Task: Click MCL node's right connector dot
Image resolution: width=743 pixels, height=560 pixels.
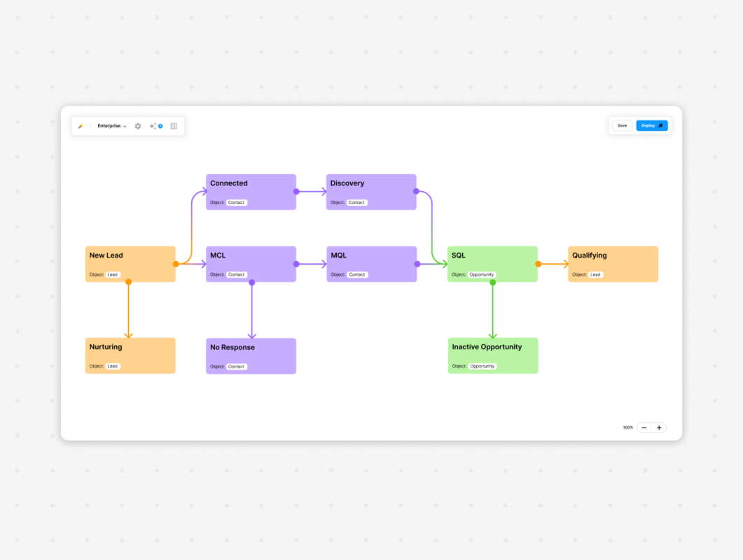Action: click(x=296, y=264)
